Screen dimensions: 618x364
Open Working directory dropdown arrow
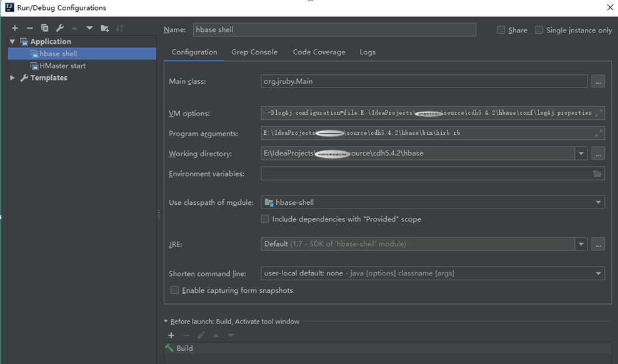click(581, 154)
